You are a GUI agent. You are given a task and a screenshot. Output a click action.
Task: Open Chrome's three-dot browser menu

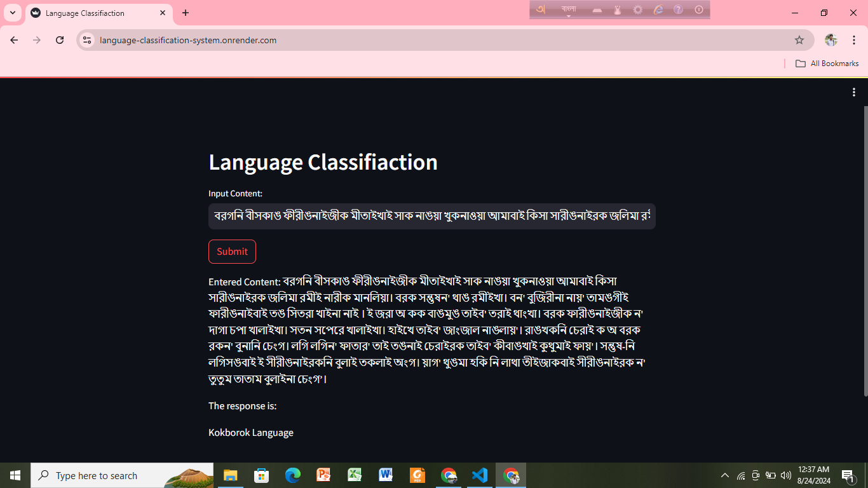[854, 39]
